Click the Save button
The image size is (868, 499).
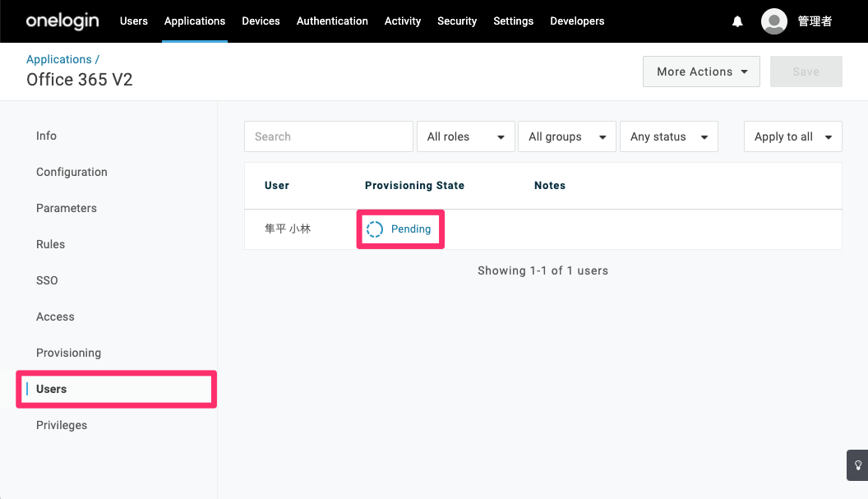pos(806,72)
